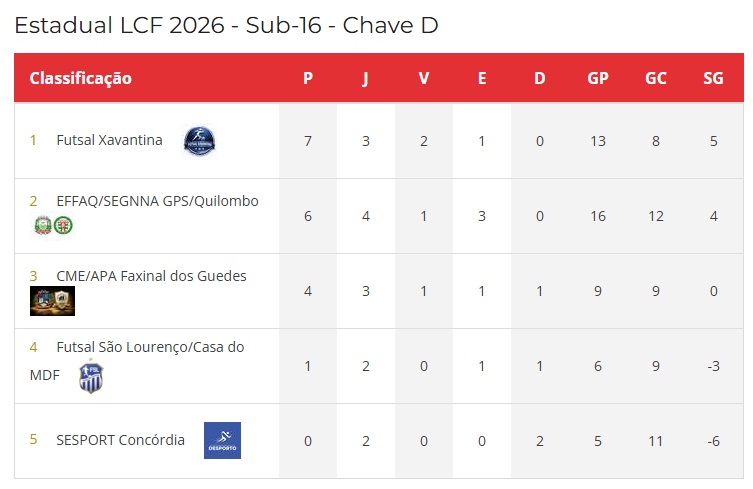Click the SESPORT Concórdia blue Desporto logo

pyautogui.click(x=222, y=440)
